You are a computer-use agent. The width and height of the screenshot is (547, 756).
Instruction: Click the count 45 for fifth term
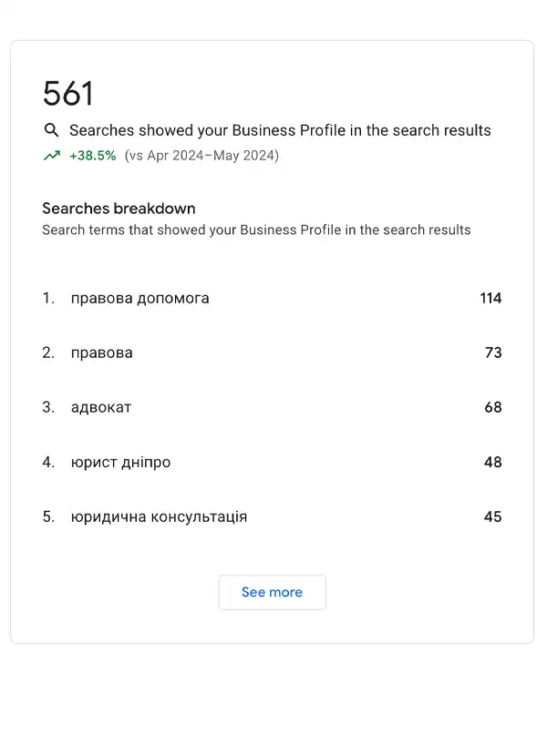(493, 516)
